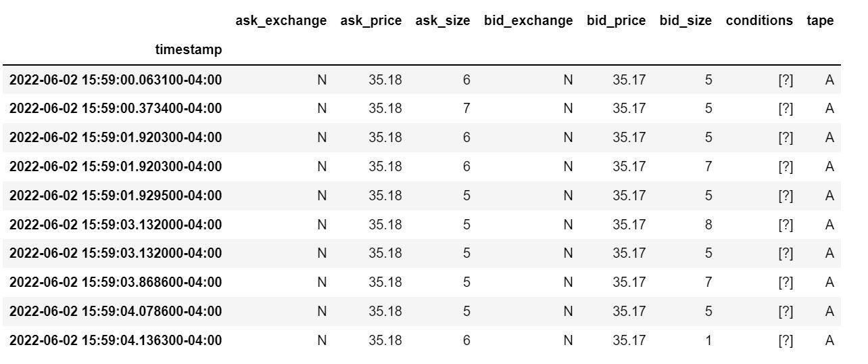Select the conditions column header
The width and height of the screenshot is (868, 364).
pos(759,20)
